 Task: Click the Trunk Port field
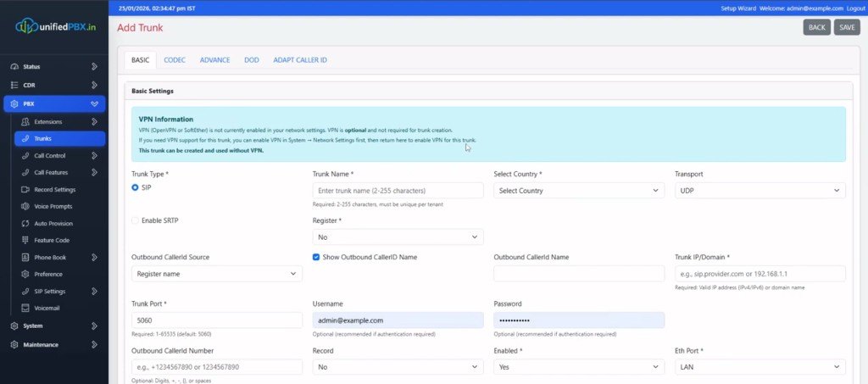coord(217,320)
